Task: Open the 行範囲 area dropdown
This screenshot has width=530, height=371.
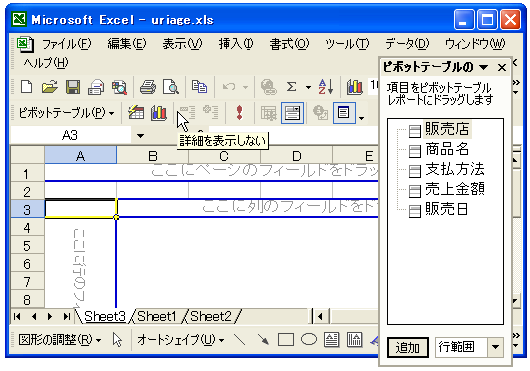Action: pyautogui.click(x=496, y=347)
